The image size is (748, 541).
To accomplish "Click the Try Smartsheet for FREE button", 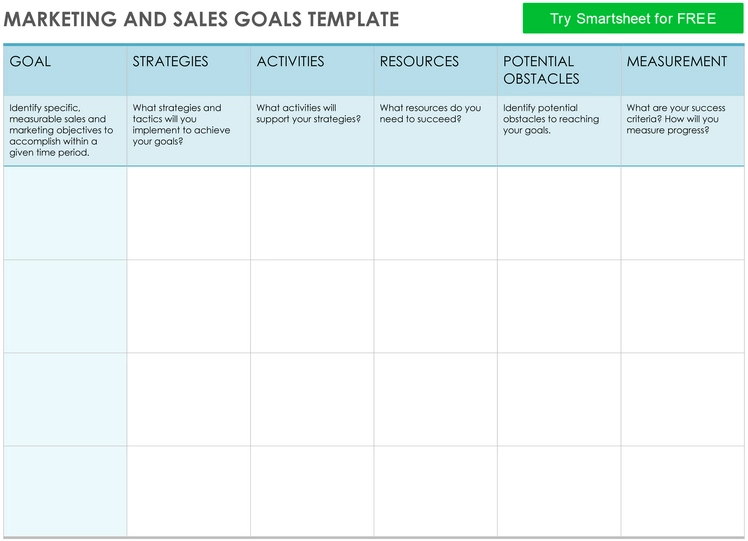I will coord(633,19).
